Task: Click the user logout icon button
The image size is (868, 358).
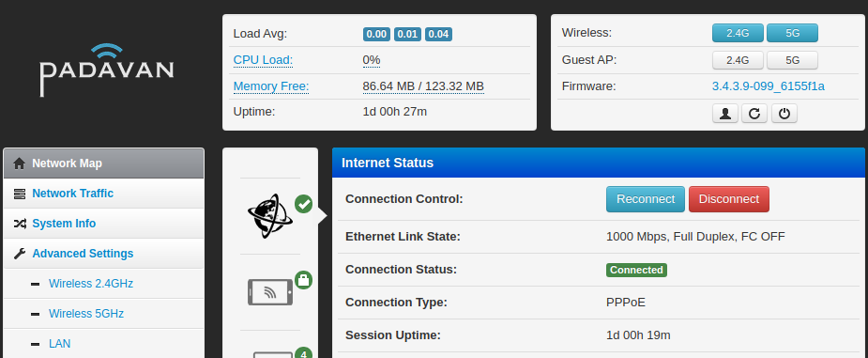Action: [x=725, y=114]
